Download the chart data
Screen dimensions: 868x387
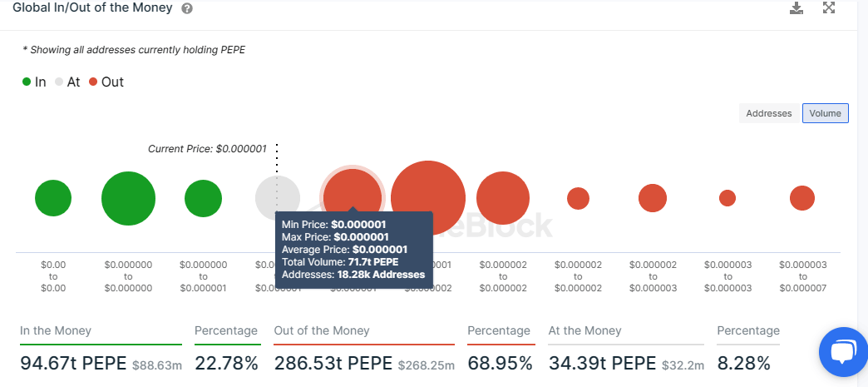pyautogui.click(x=796, y=8)
